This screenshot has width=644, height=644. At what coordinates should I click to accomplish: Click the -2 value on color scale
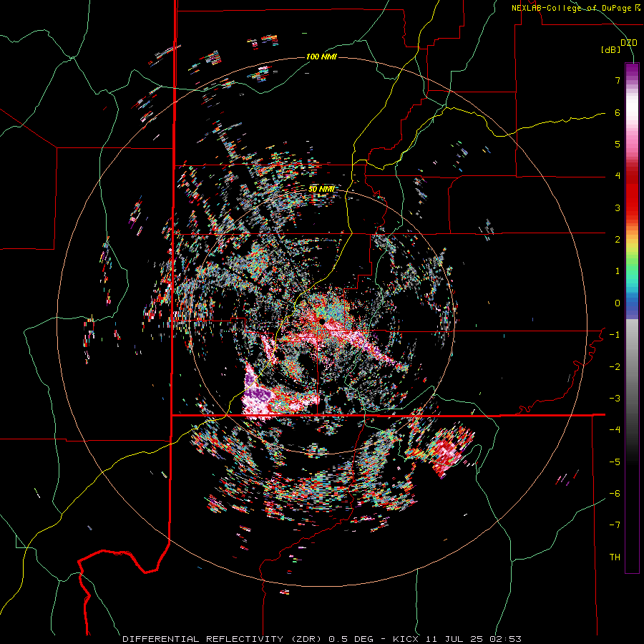(615, 367)
